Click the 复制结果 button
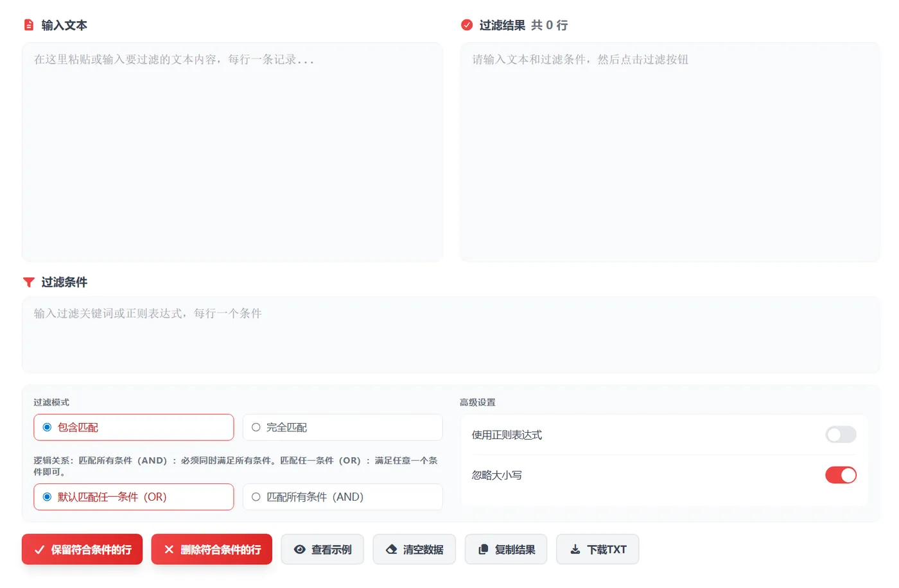 coord(506,549)
